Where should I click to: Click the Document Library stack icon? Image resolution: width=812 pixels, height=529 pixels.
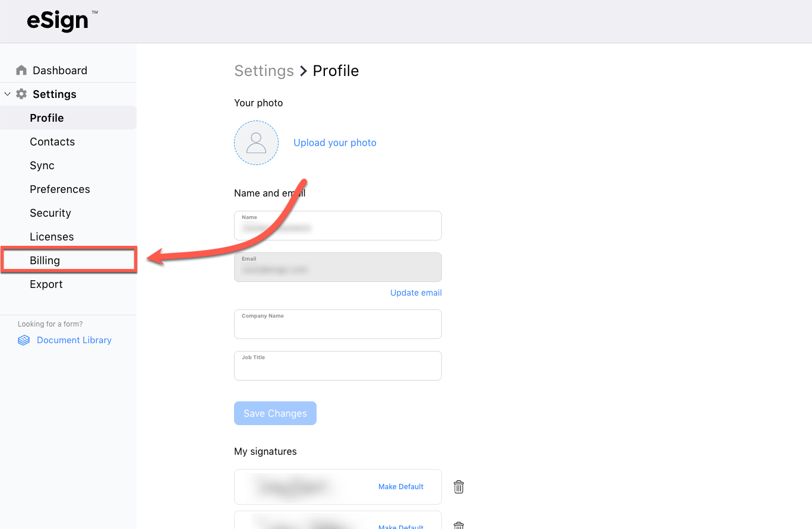(24, 340)
